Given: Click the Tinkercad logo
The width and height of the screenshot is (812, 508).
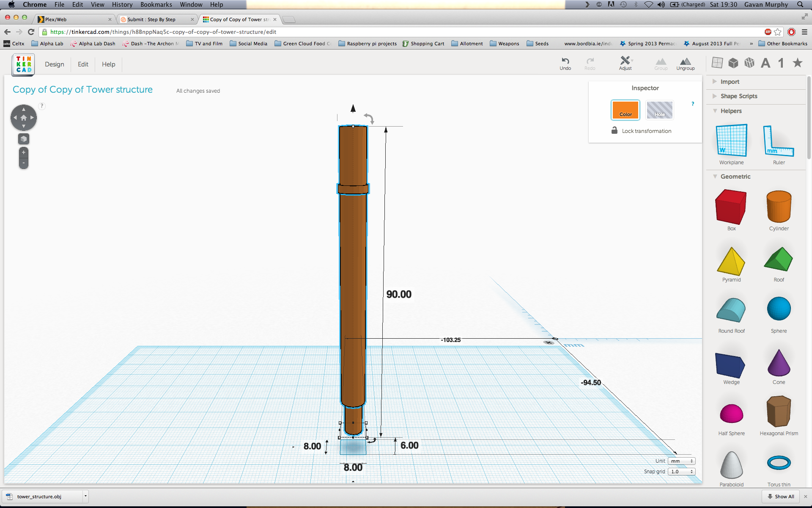Looking at the screenshot, I should point(24,64).
